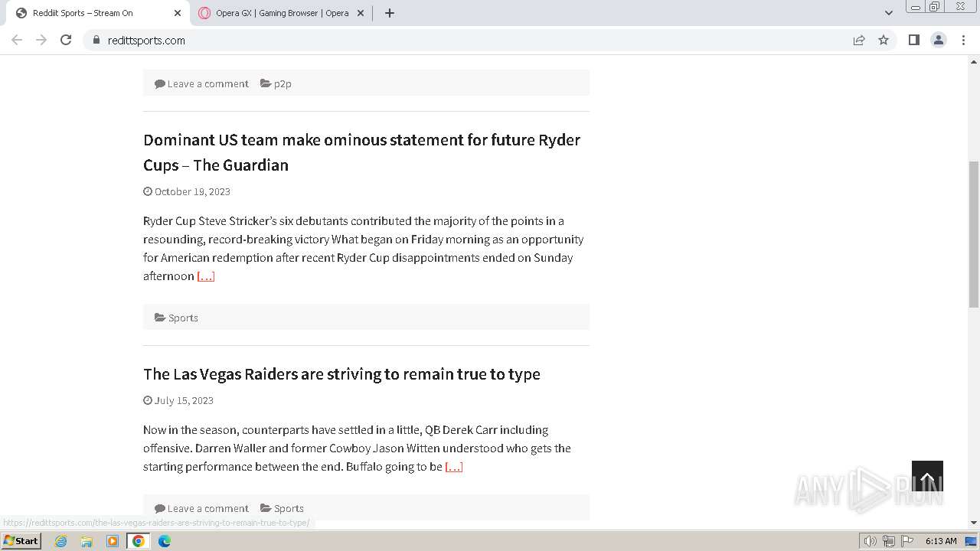Leave a comment on the Raiders post
Viewport: 980px width, 551px height.
(x=208, y=508)
